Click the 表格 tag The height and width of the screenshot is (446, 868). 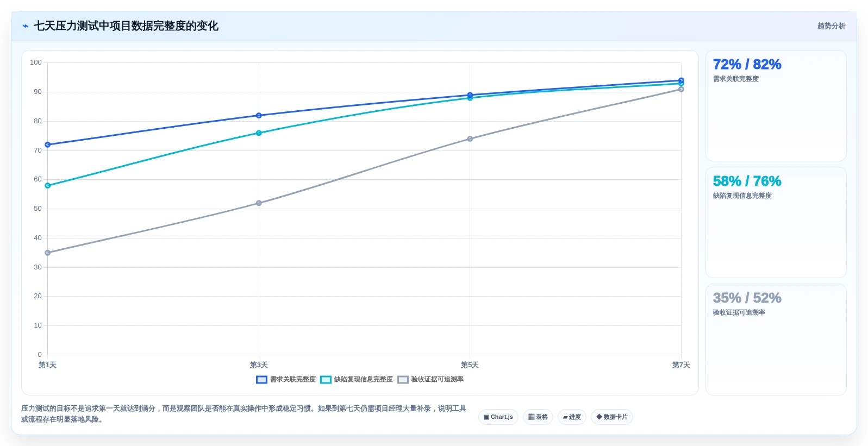click(x=538, y=417)
